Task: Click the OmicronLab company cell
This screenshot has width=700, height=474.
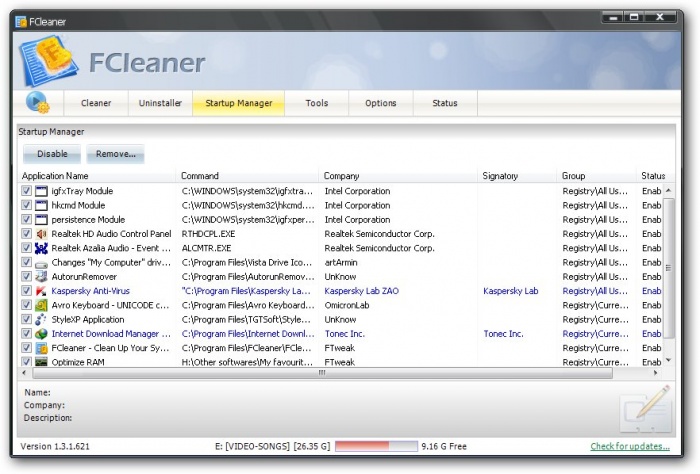Action: click(x=346, y=305)
